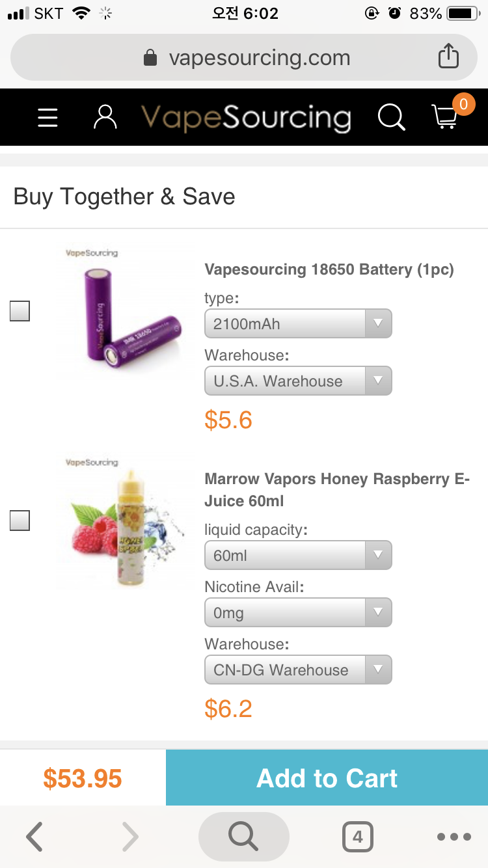Expand the 60ml liquid capacity dropdown

pyautogui.click(x=298, y=556)
